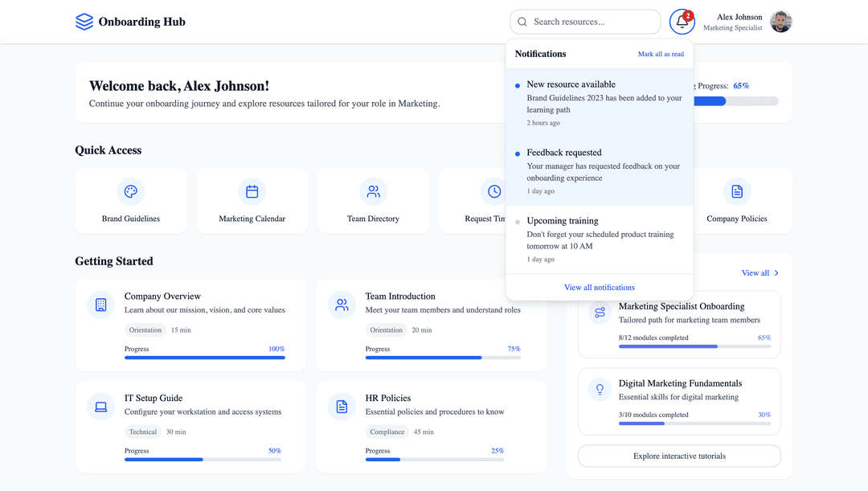Open Alex Johnson's profile avatar

click(x=781, y=22)
